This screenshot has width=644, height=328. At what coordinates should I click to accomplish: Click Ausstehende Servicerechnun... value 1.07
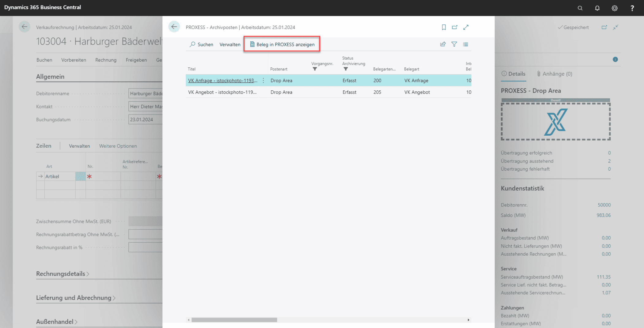(606, 292)
